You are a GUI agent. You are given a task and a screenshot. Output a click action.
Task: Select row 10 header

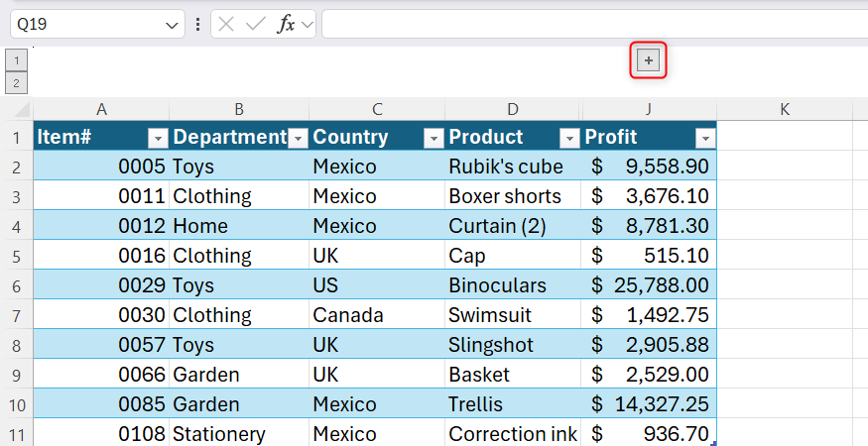pyautogui.click(x=17, y=404)
